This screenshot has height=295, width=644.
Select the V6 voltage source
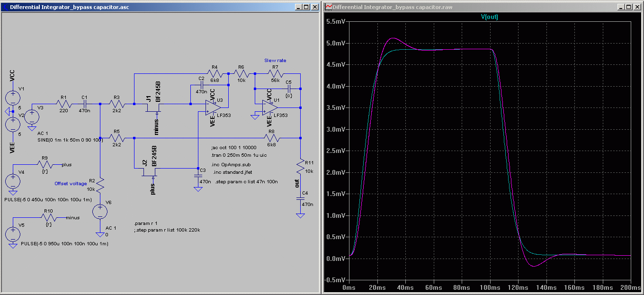(x=100, y=212)
